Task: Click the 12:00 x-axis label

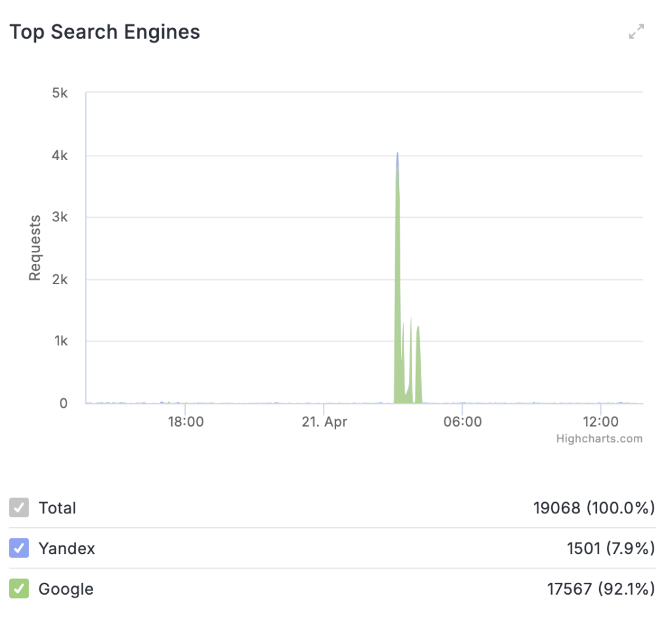Action: click(600, 421)
